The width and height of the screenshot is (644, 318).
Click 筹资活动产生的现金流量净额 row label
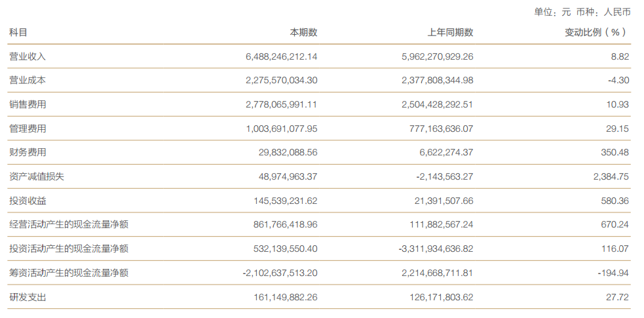(x=69, y=273)
